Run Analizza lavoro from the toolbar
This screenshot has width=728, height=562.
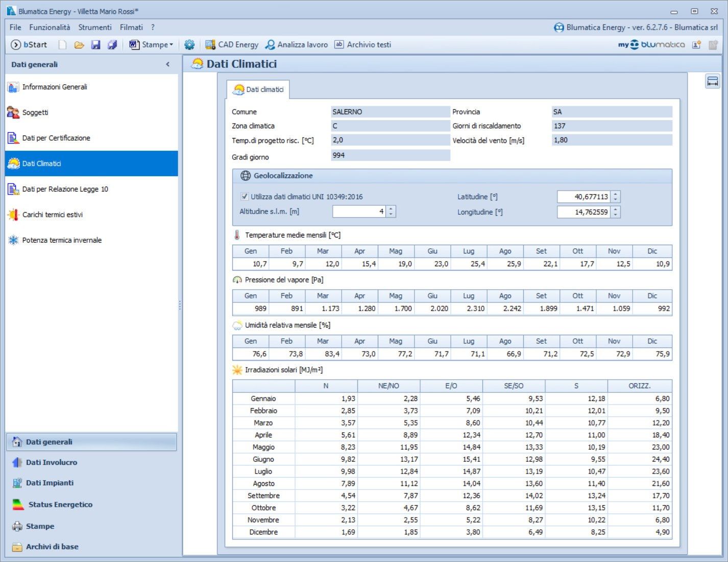point(297,45)
